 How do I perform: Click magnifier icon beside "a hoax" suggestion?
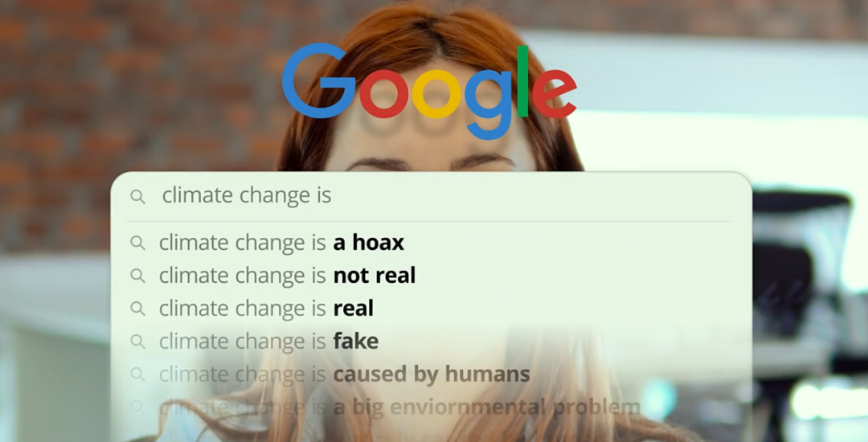click(x=138, y=243)
